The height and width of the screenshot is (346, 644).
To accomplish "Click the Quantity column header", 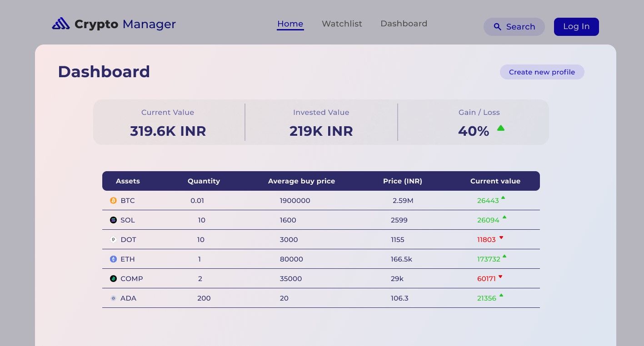I will click(x=204, y=181).
